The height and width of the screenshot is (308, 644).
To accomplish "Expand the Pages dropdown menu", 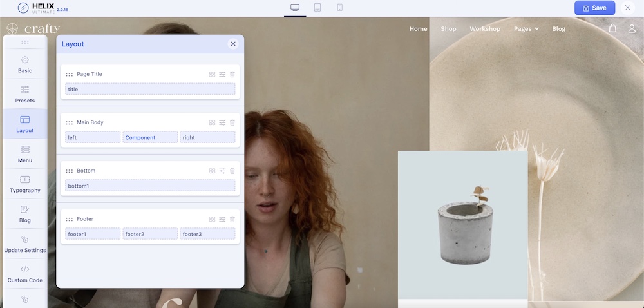I will tap(526, 29).
